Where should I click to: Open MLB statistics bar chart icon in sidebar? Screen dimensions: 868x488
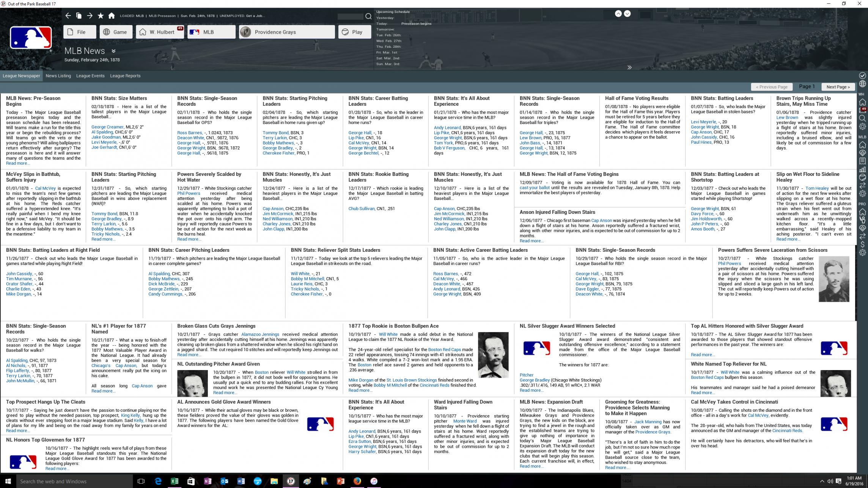coord(862,169)
